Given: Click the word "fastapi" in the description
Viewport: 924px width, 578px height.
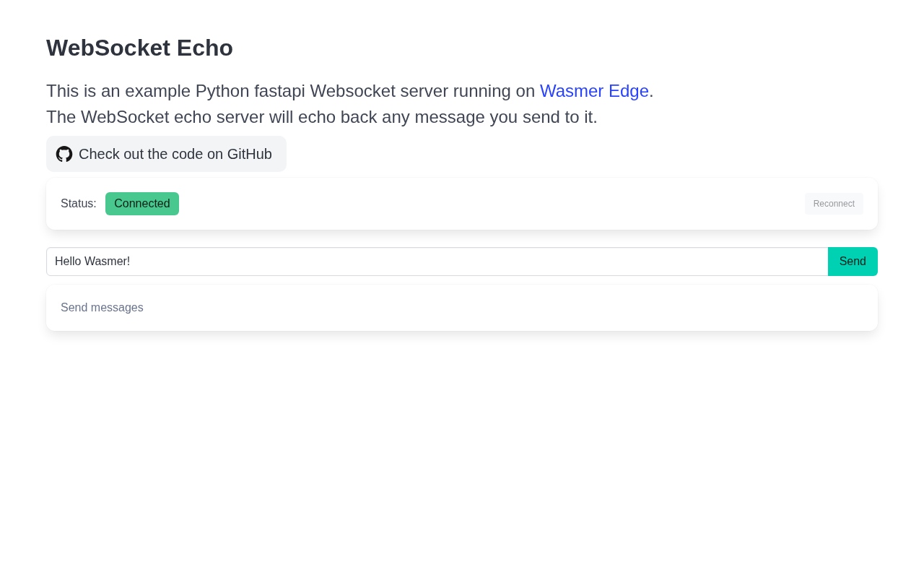Looking at the screenshot, I should click(x=279, y=91).
